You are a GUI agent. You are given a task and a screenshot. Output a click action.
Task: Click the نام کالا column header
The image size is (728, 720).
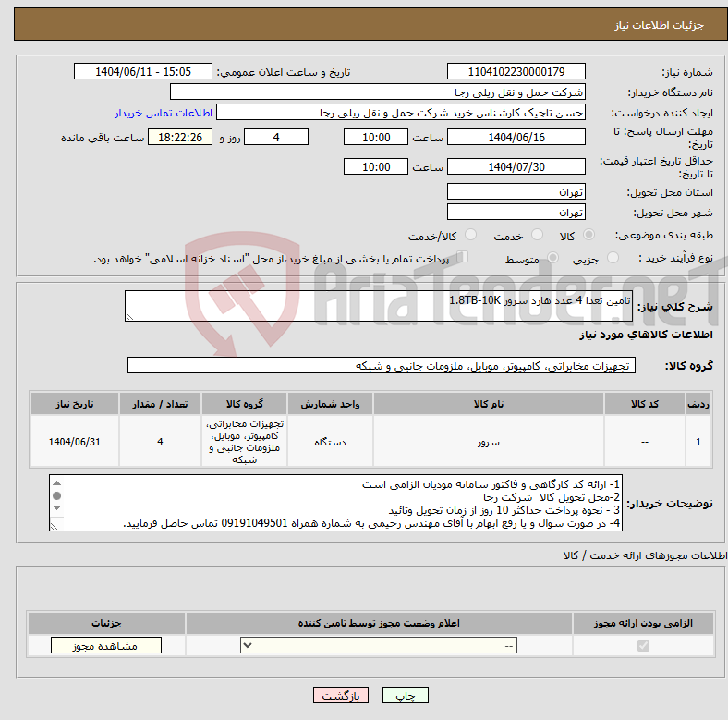pos(489,404)
